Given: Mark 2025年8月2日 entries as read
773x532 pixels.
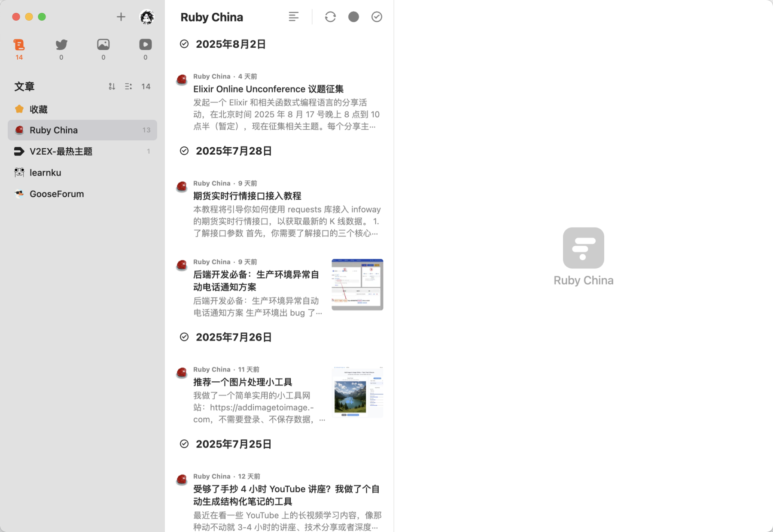Looking at the screenshot, I should (x=184, y=44).
